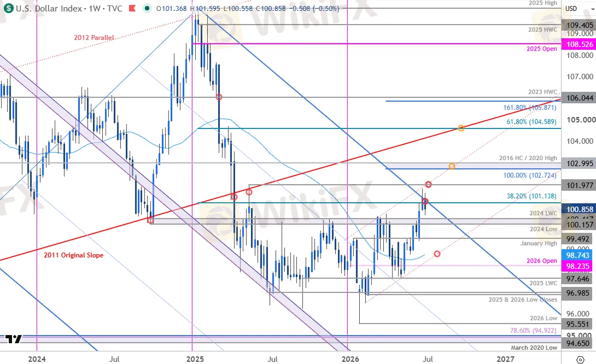596x364 pixels.
Task: Click the green dollar symbol logo icon
Action: pos(8,8)
